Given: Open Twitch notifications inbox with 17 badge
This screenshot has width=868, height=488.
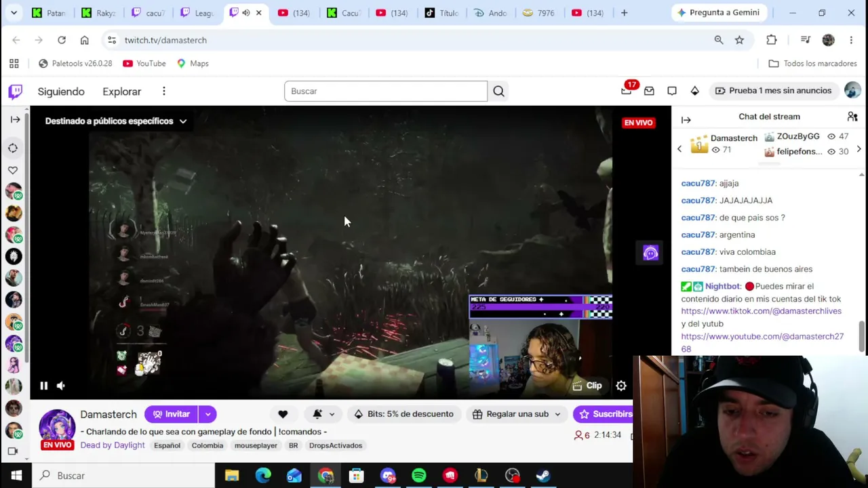Looking at the screenshot, I should click(x=627, y=91).
